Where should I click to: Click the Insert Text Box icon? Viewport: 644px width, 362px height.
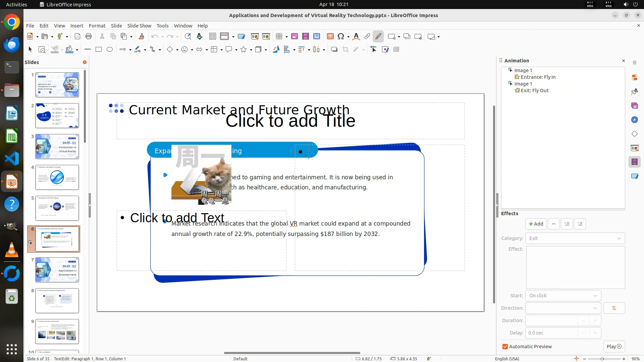(330, 37)
